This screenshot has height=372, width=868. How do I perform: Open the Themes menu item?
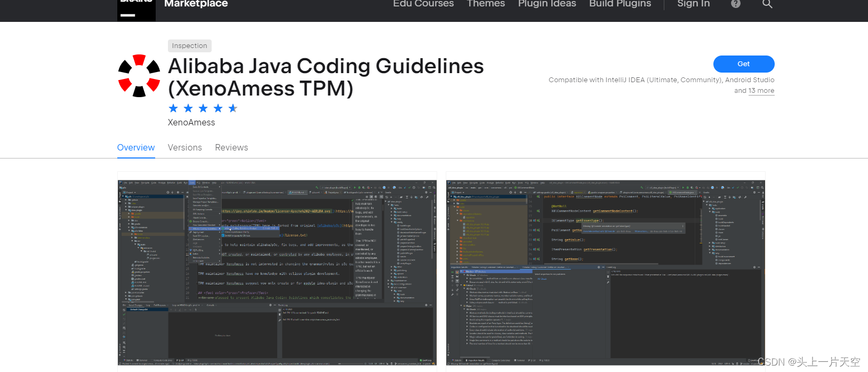(486, 4)
